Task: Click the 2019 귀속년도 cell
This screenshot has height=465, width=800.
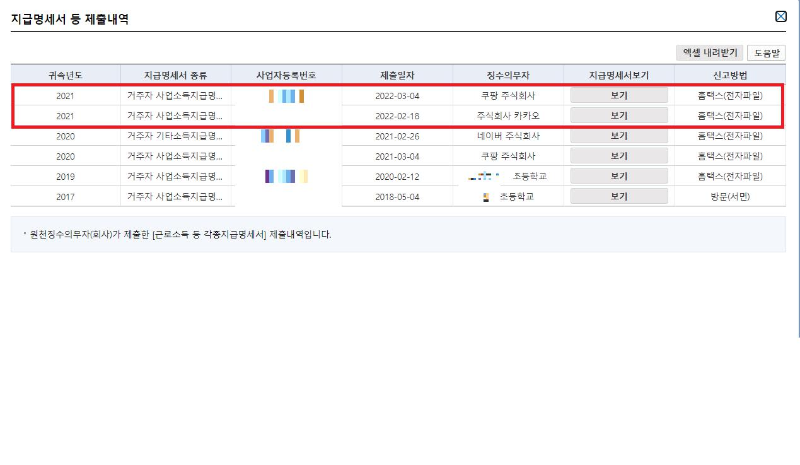Action: 65,177
